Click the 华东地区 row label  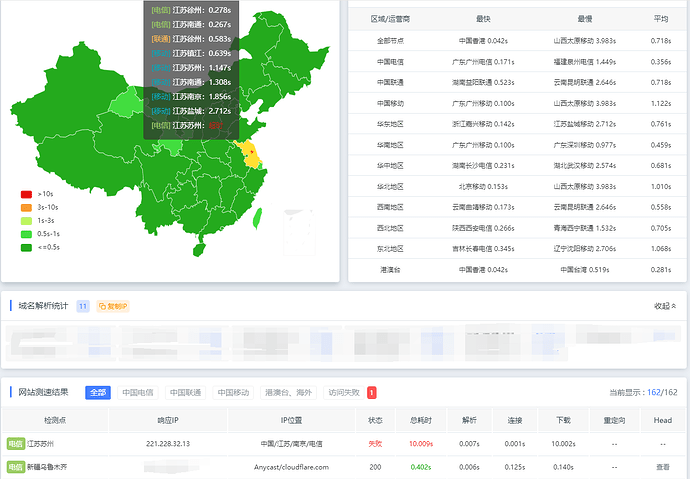(390, 124)
